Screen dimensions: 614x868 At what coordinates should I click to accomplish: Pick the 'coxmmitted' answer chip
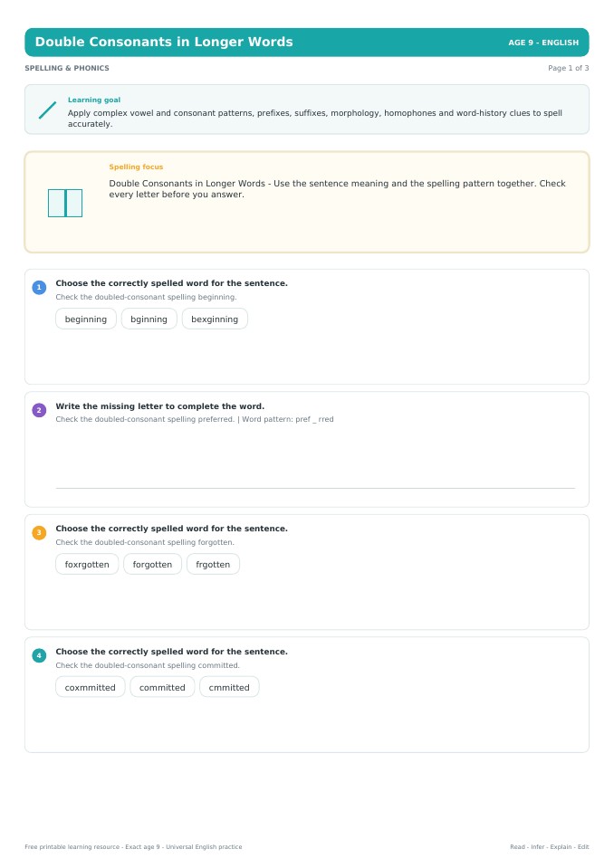point(91,687)
